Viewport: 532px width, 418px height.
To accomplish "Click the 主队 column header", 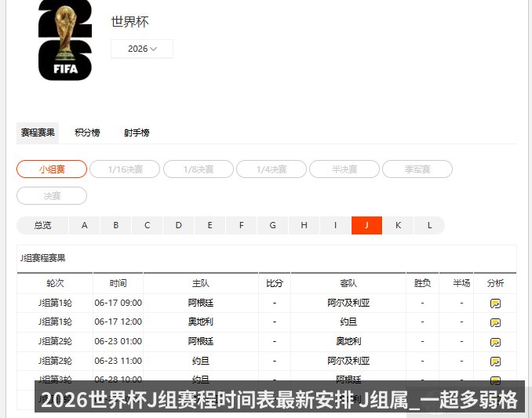I will (201, 283).
